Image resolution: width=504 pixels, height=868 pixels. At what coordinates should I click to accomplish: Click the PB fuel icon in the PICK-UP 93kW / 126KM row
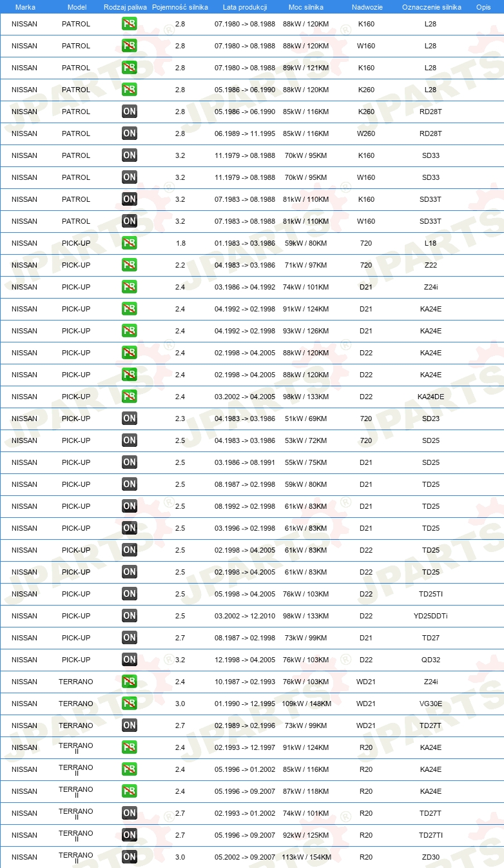point(130,331)
